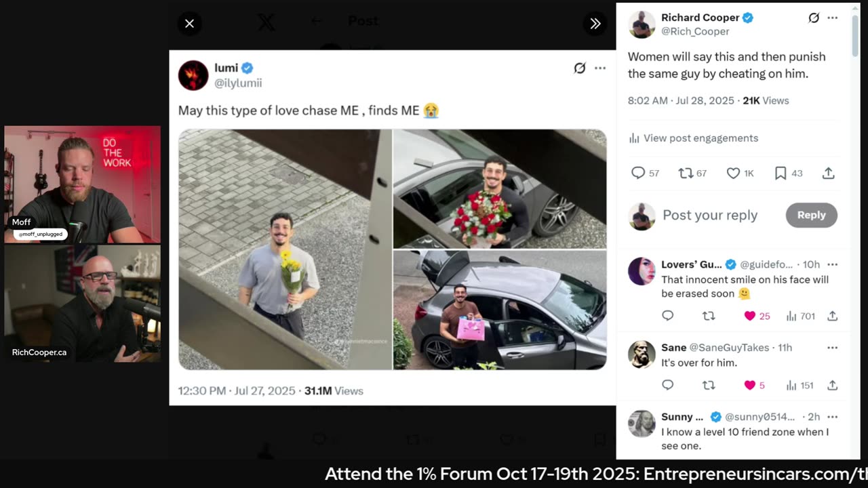The width and height of the screenshot is (868, 488).
Task: Open more options on Sane's reply
Action: 833,347
